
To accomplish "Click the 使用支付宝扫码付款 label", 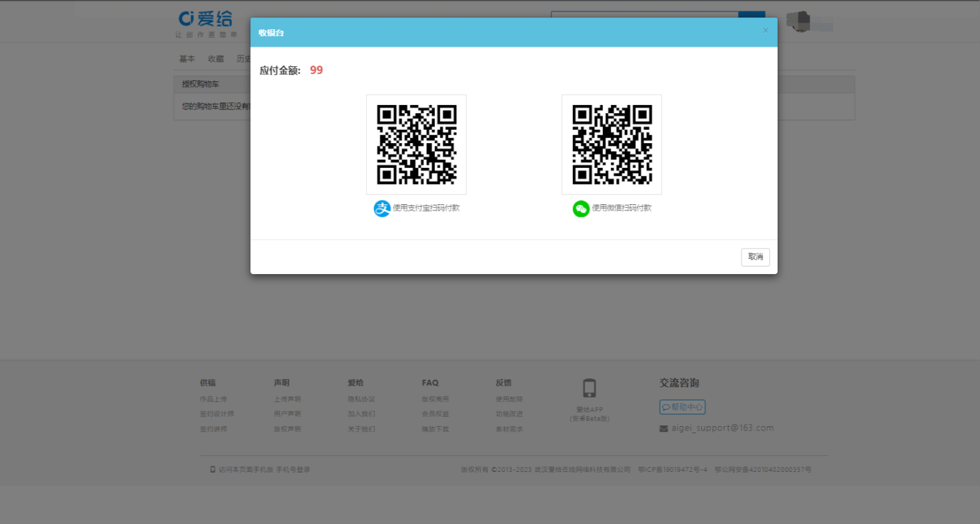I will pos(426,208).
